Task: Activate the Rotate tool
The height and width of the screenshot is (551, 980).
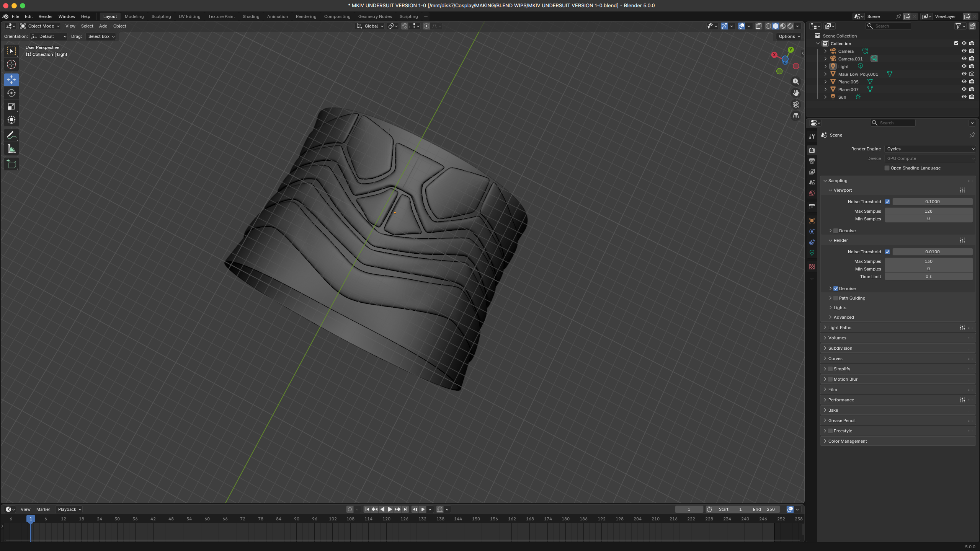Action: (11, 93)
